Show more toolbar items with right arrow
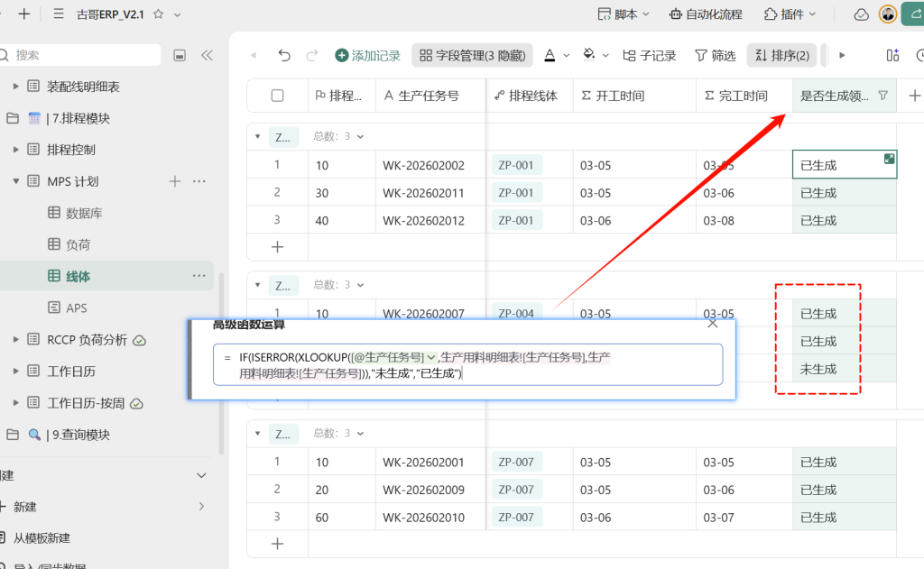Viewport: 924px width, 569px height. 842,55
